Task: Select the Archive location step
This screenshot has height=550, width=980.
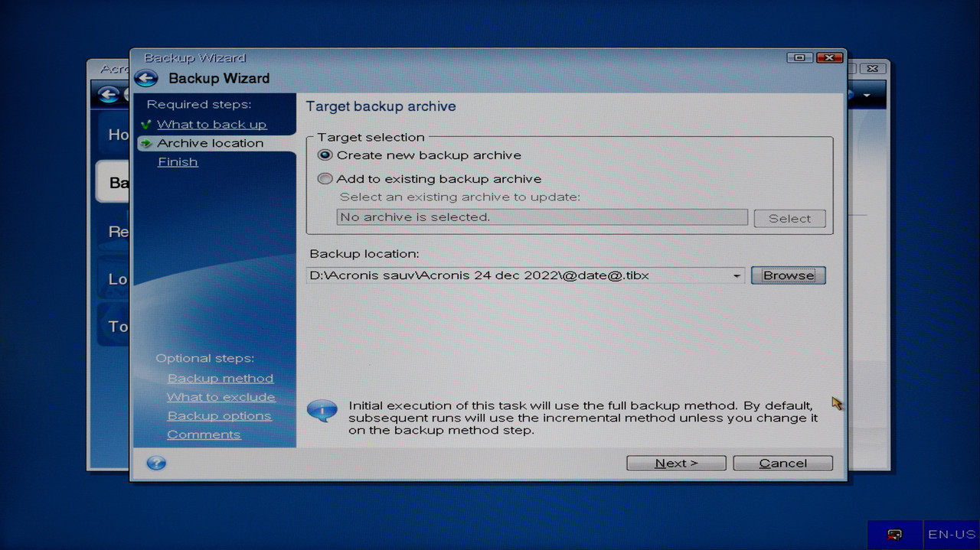Action: coord(211,143)
